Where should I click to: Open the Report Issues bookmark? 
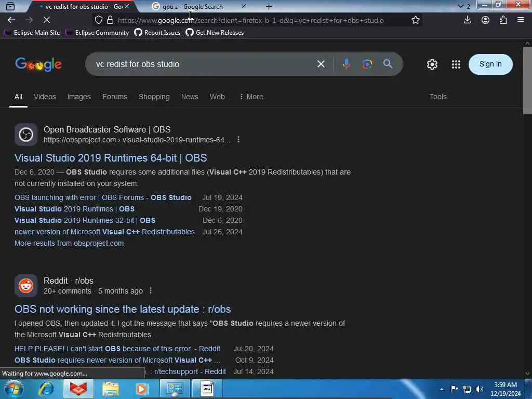[157, 33]
